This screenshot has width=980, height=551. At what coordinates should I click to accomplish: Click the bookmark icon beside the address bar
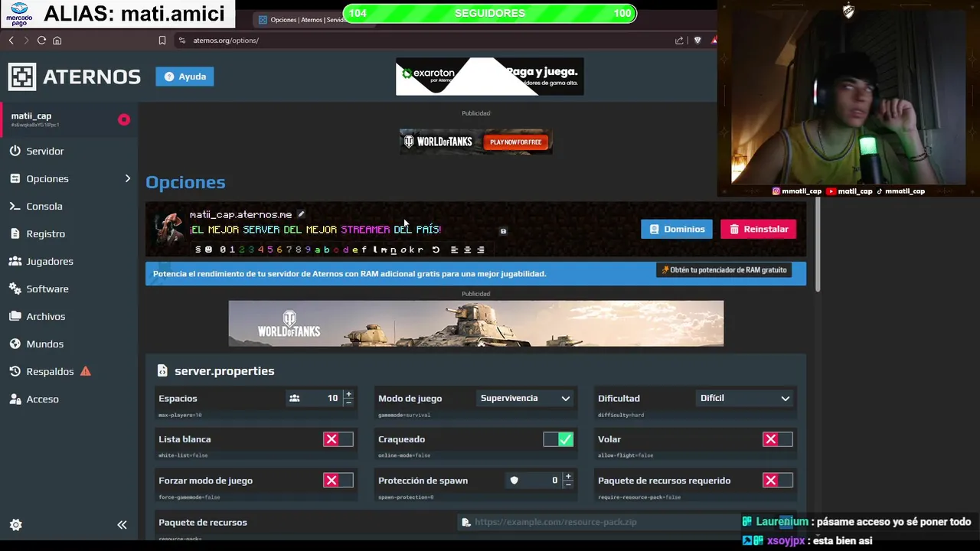162,41
